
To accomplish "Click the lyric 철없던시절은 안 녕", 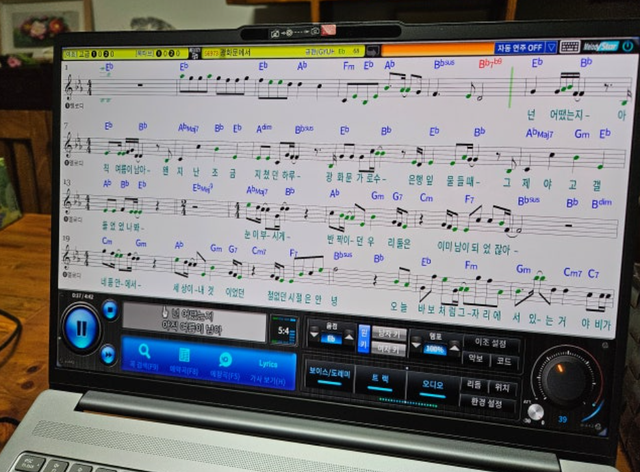I will [x=302, y=298].
